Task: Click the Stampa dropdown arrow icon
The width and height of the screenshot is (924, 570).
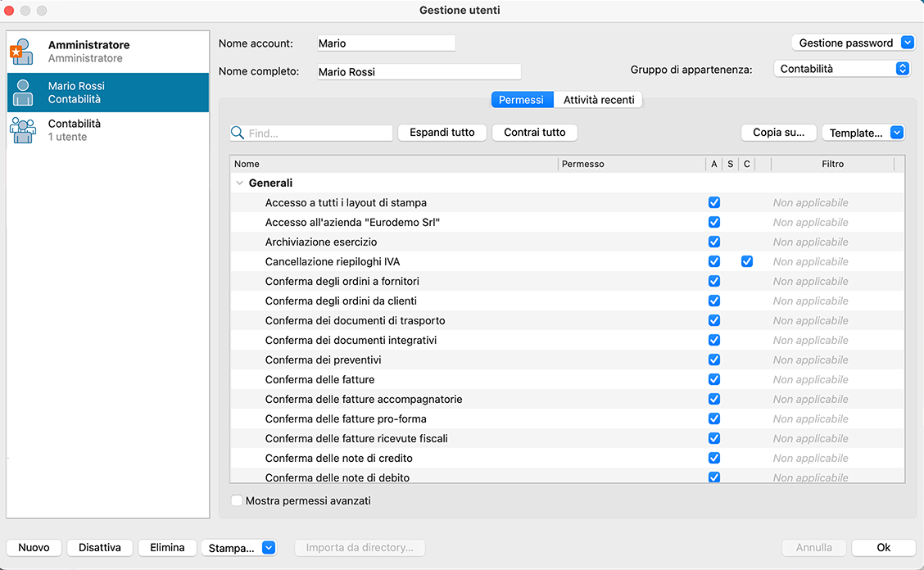Action: coord(269,548)
